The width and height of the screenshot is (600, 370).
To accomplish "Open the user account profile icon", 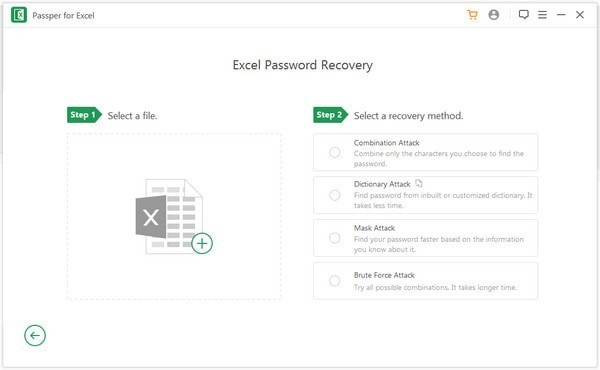I will point(494,15).
